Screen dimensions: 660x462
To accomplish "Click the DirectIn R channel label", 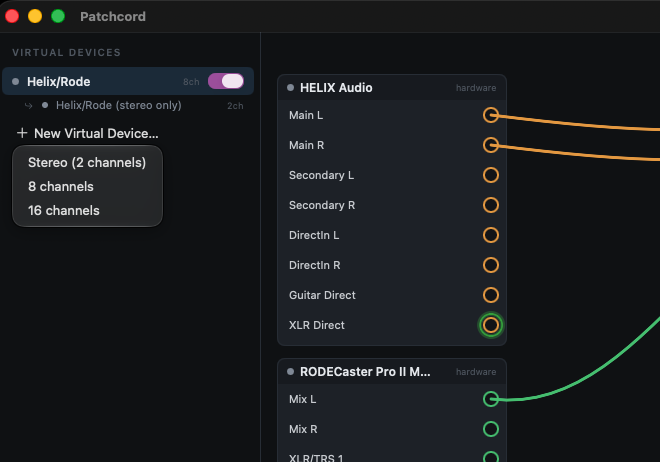I will tap(314, 265).
